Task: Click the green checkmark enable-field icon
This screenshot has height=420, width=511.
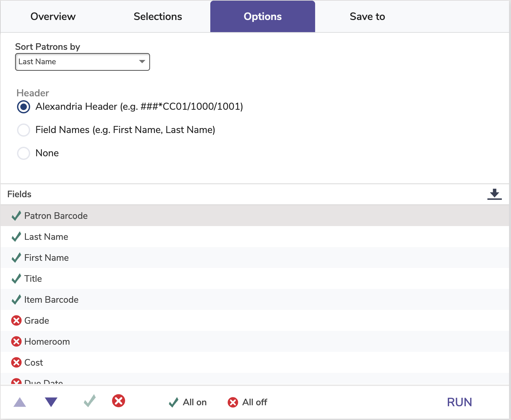Action: [x=89, y=401]
